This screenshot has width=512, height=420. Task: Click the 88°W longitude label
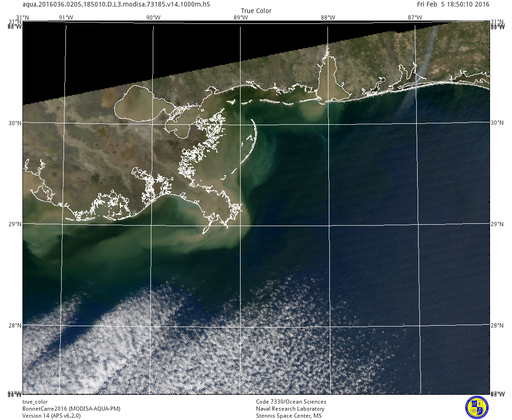(x=328, y=18)
